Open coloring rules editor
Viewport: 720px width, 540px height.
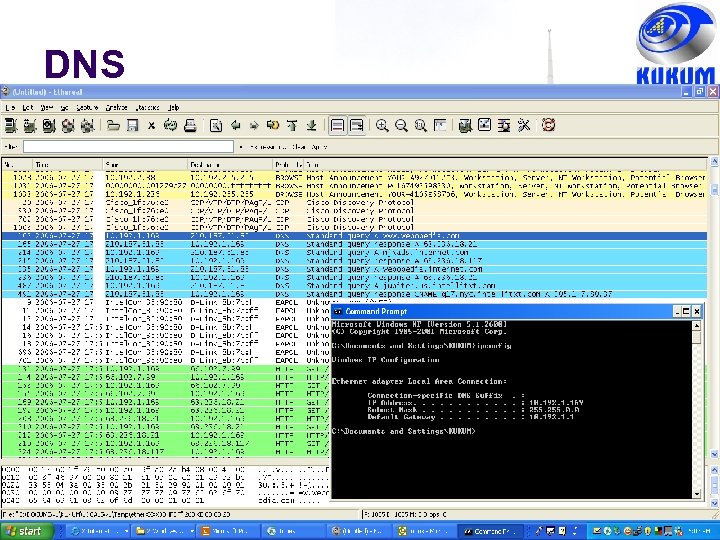504,125
